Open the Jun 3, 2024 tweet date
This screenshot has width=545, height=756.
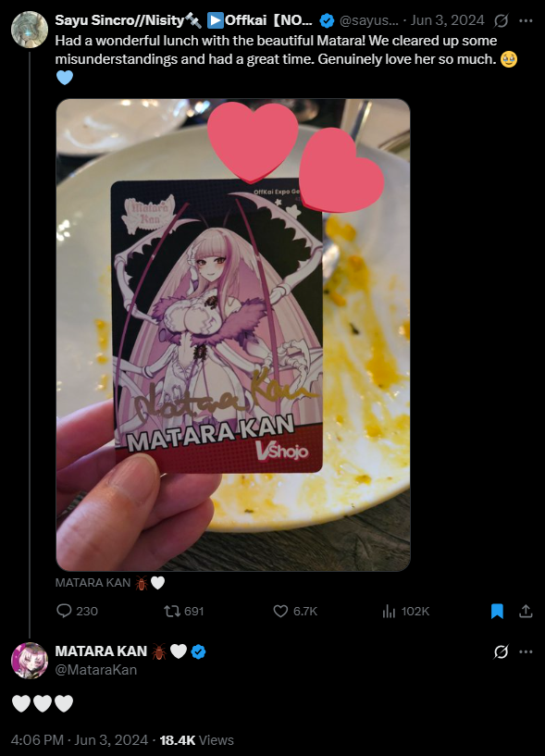tap(447, 20)
